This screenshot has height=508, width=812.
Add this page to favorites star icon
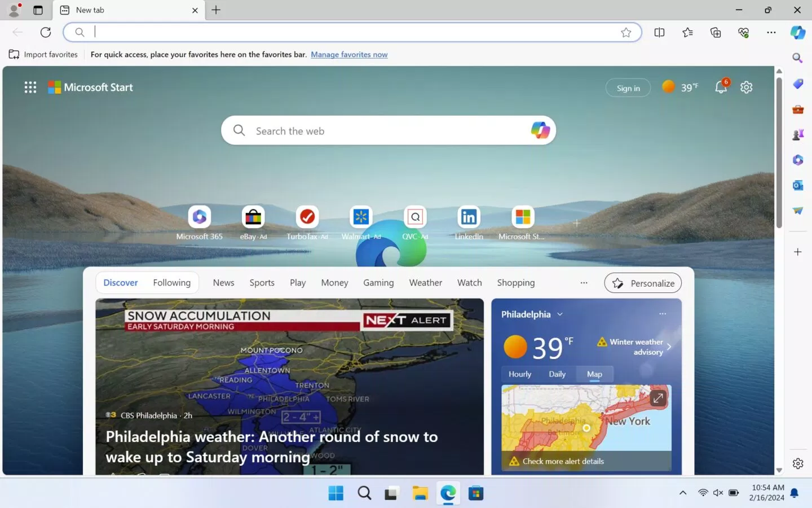click(x=626, y=32)
